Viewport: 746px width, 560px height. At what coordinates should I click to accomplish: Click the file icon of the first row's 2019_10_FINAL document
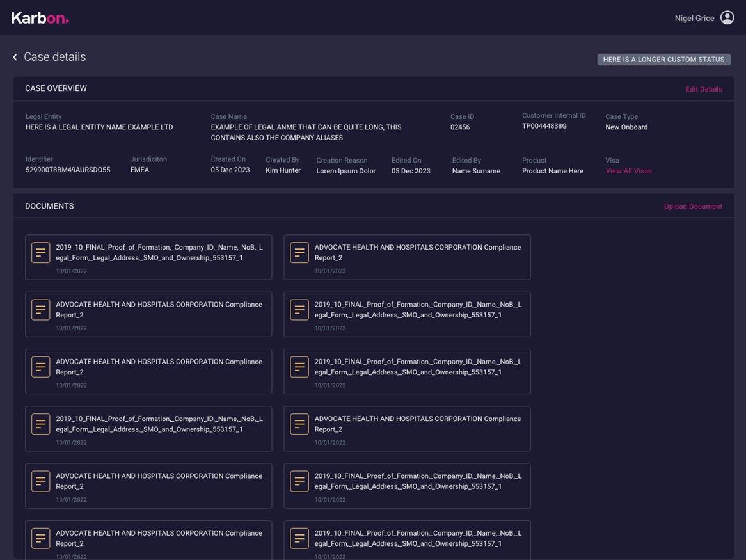point(41,253)
